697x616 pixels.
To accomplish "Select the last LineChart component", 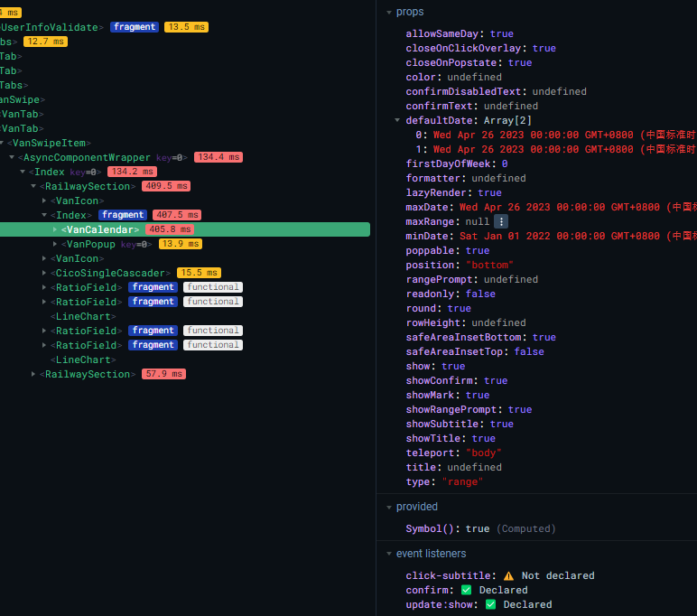I will 83,359.
